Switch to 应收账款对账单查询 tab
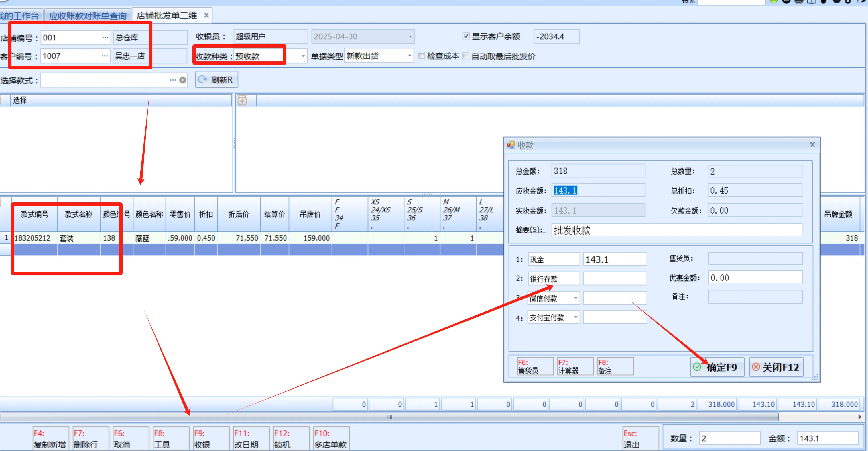Image resolution: width=868 pixels, height=451 pixels. pos(87,15)
